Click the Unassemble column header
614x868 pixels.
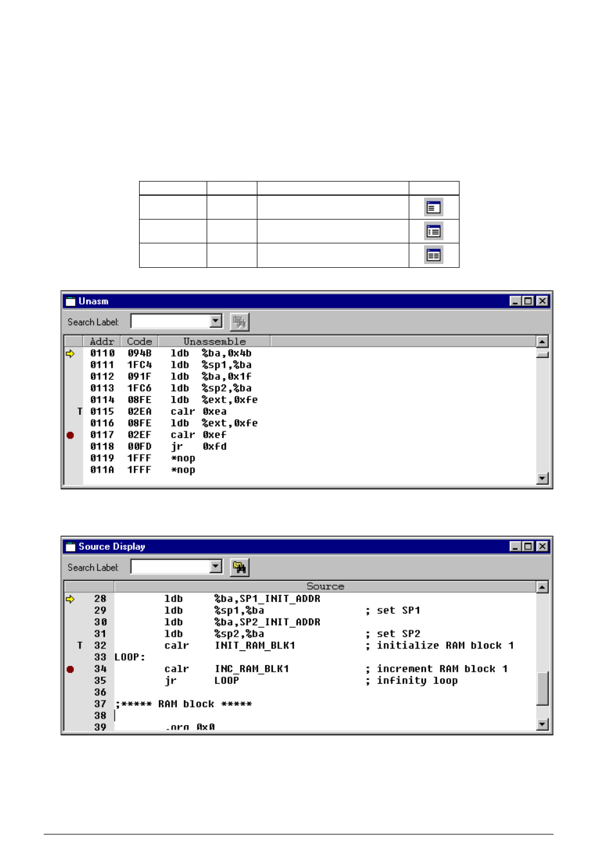tap(214, 341)
